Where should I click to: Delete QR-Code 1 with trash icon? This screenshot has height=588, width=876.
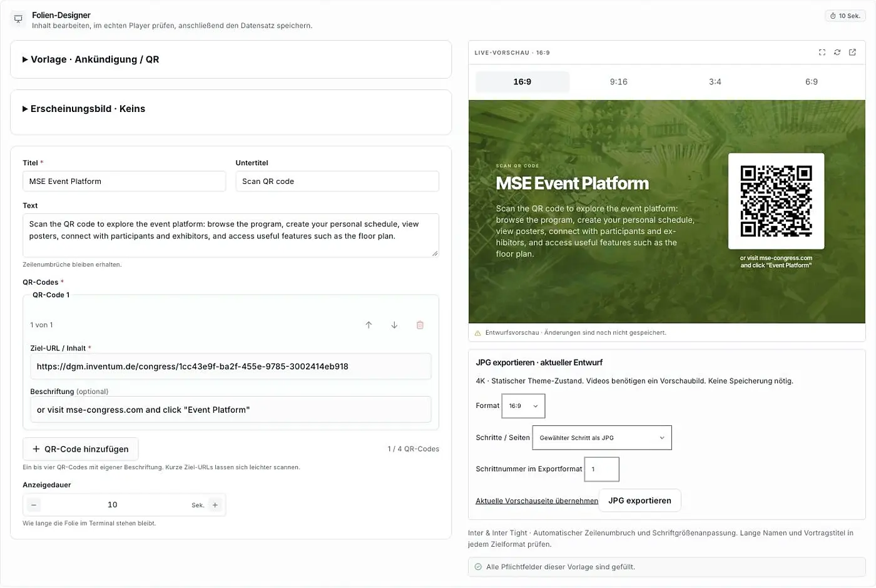pos(420,325)
